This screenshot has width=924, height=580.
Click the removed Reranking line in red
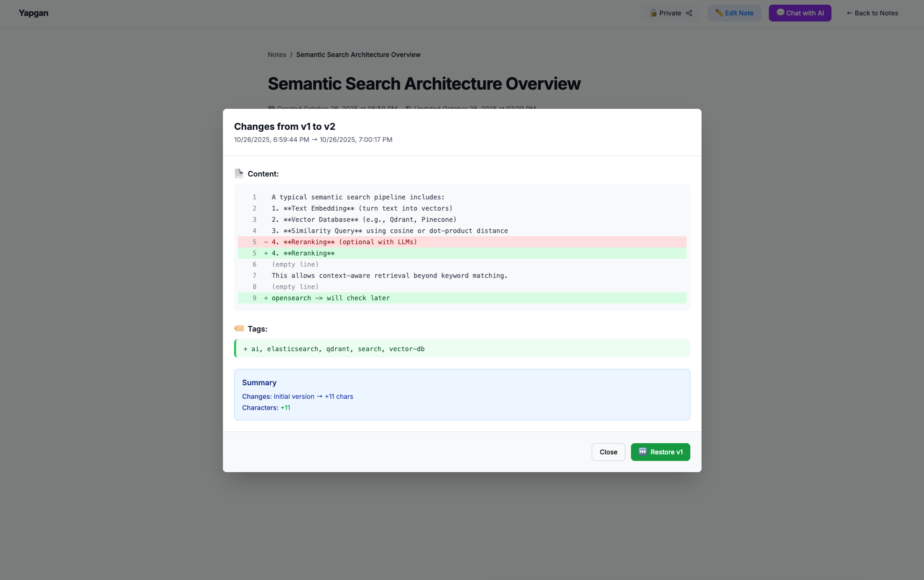pyautogui.click(x=344, y=242)
